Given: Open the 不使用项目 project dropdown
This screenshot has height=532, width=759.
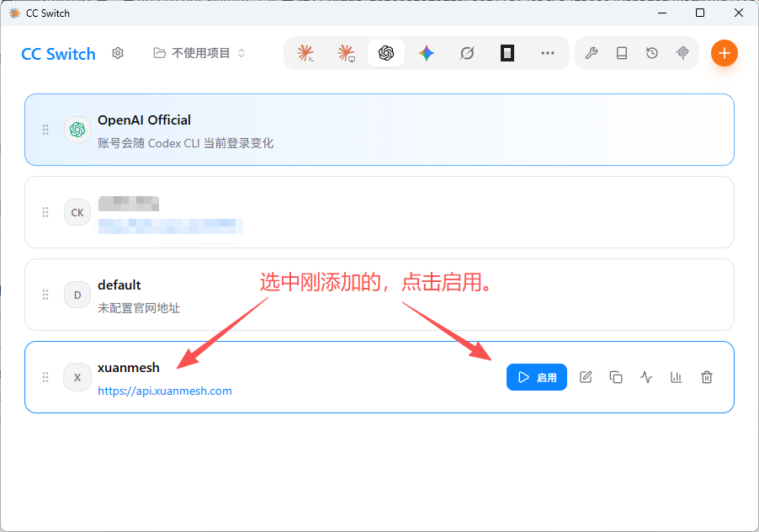Looking at the screenshot, I should (x=199, y=53).
